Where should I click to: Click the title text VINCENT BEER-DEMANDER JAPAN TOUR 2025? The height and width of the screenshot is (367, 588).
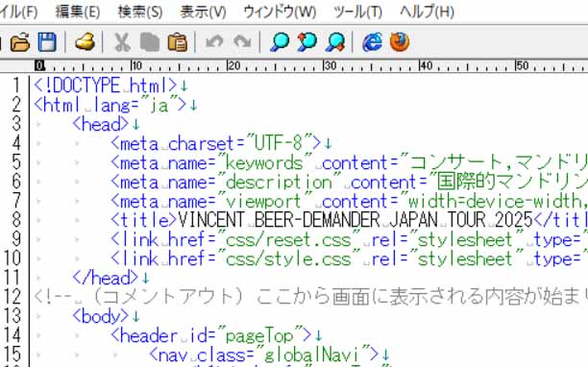(355, 220)
